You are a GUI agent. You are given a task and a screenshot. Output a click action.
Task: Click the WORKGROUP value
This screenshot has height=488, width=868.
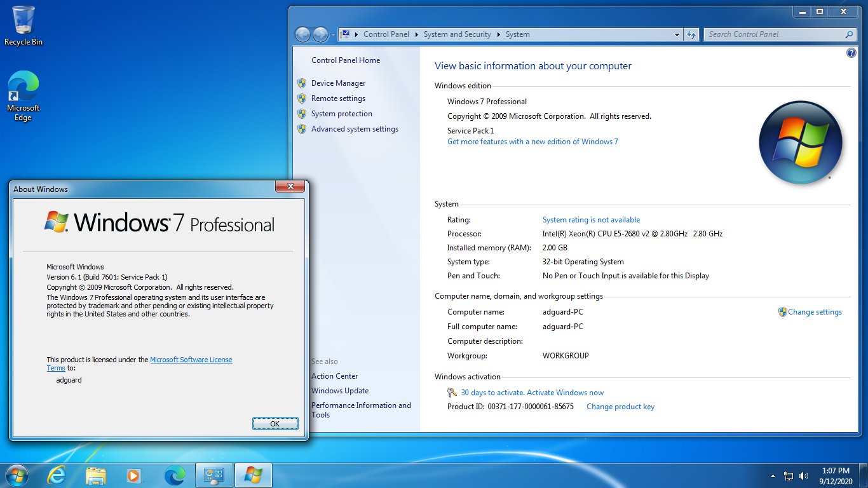pos(566,356)
